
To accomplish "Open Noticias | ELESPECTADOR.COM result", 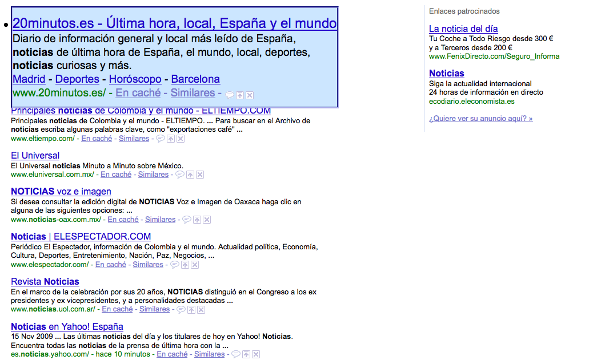I will (81, 237).
